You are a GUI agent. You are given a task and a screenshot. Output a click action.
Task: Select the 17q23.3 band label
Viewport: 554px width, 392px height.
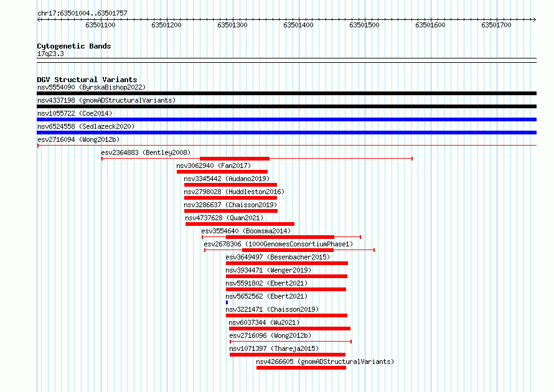(50, 54)
